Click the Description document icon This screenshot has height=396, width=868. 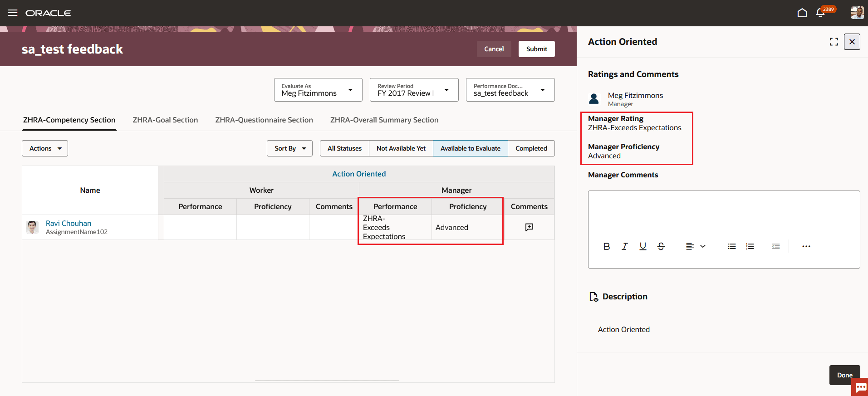point(593,297)
